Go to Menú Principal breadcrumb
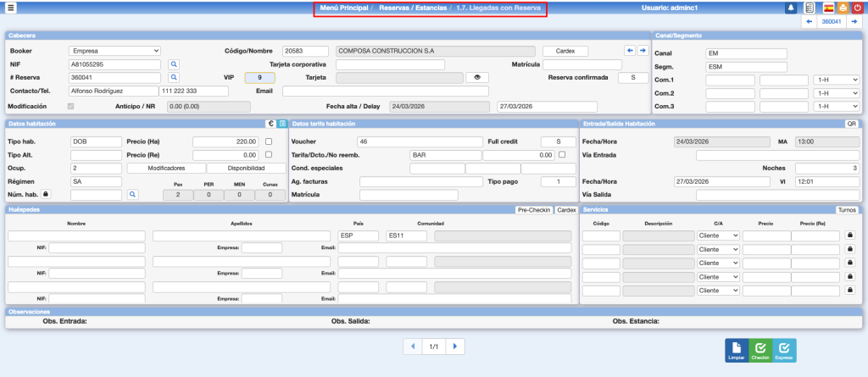 342,8
